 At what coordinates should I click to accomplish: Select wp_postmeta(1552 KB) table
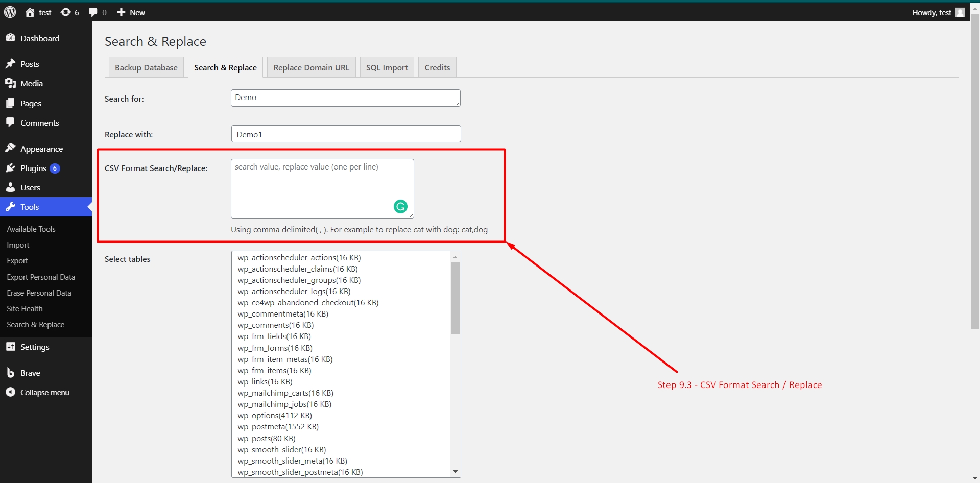(278, 427)
